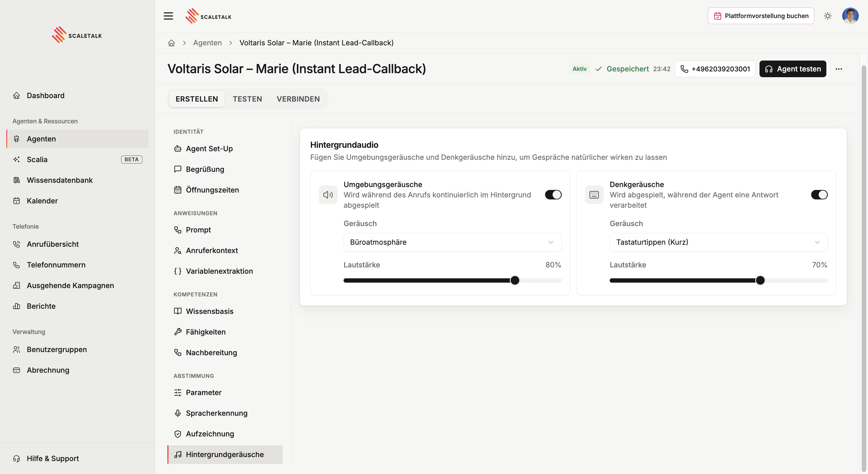Open the three-dot more options menu

(839, 69)
